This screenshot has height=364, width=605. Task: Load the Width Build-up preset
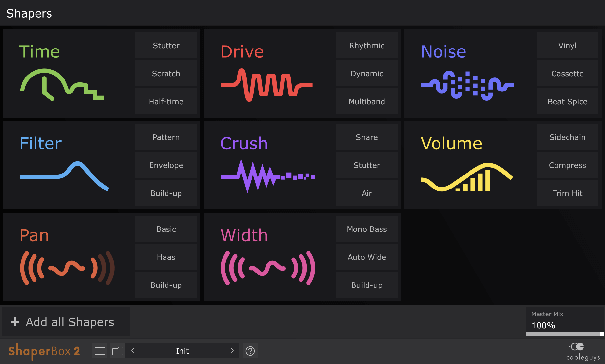[x=367, y=285]
